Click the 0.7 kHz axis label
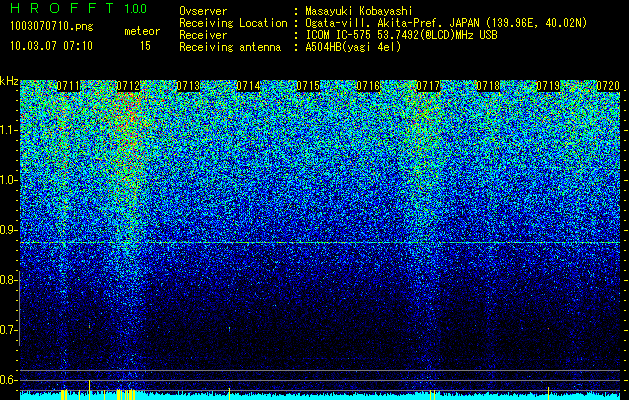The height and width of the screenshot is (400, 629). pos(8,330)
